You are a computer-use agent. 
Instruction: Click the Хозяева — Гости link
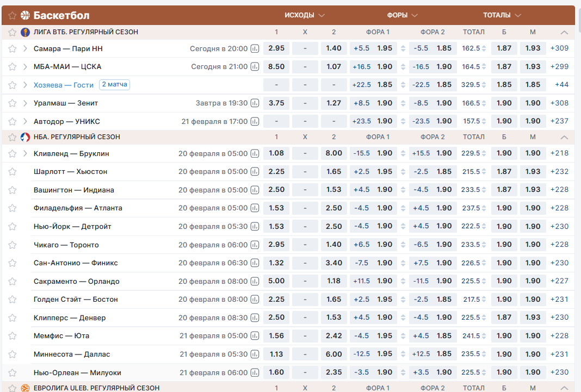tap(64, 85)
